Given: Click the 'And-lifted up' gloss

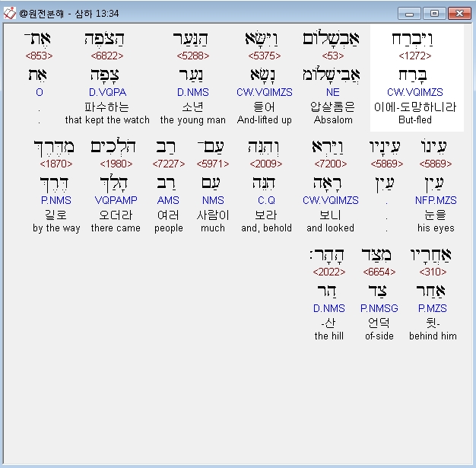Looking at the screenshot, I should pos(265,119).
